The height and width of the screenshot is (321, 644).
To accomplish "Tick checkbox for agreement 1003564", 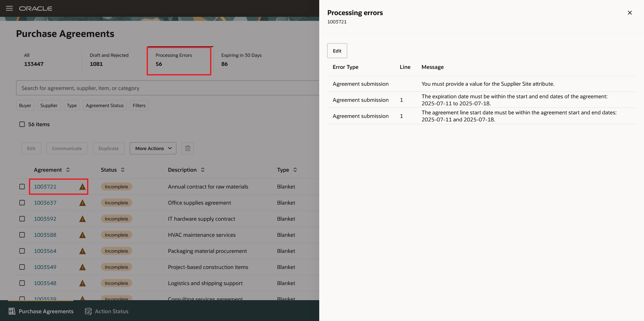I will (x=22, y=251).
